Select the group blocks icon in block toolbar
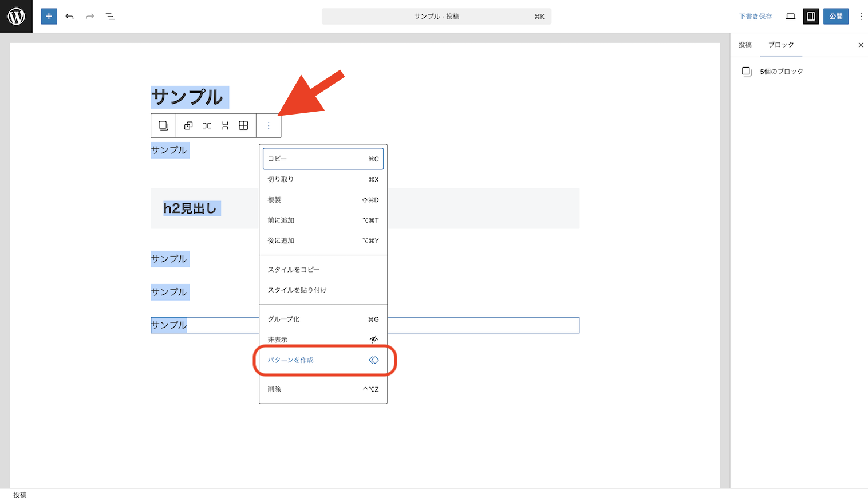Screen dimensions: 868x501 pos(188,125)
